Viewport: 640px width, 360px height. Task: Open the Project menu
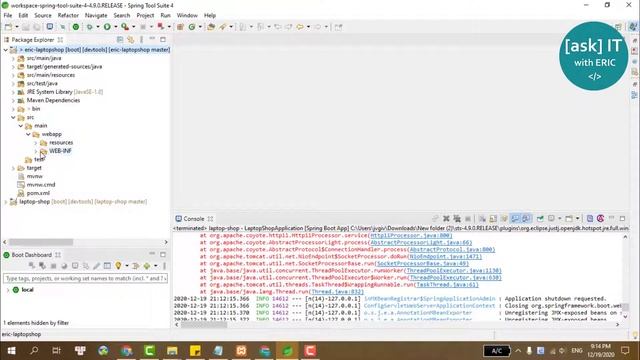[145, 16]
